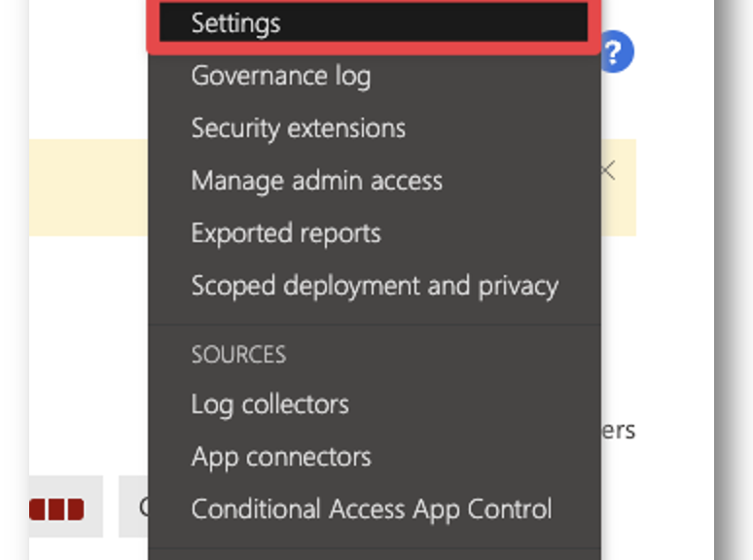Choose Scoped deployment and privacy

tap(375, 286)
